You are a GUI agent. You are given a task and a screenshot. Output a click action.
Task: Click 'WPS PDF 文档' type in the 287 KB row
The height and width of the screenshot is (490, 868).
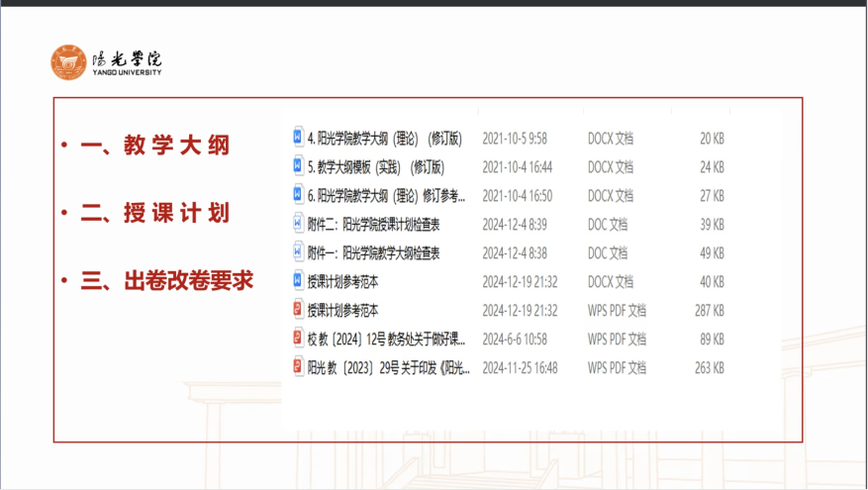coord(617,311)
